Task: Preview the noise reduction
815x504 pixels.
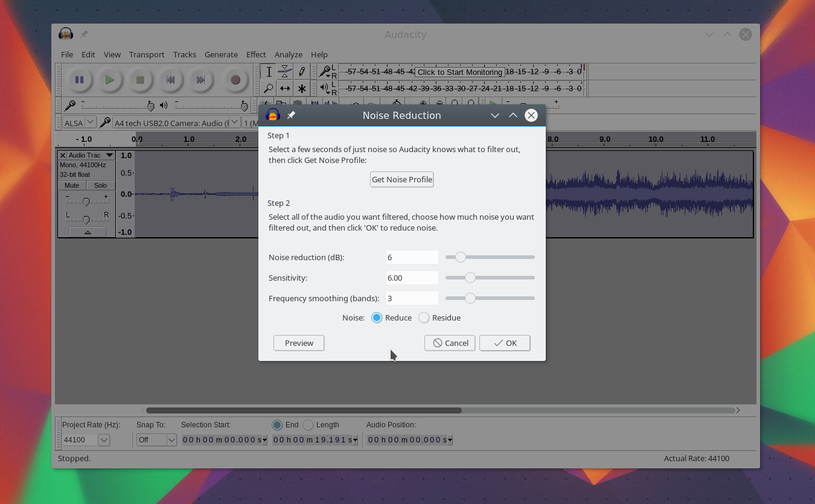Action: click(x=299, y=343)
